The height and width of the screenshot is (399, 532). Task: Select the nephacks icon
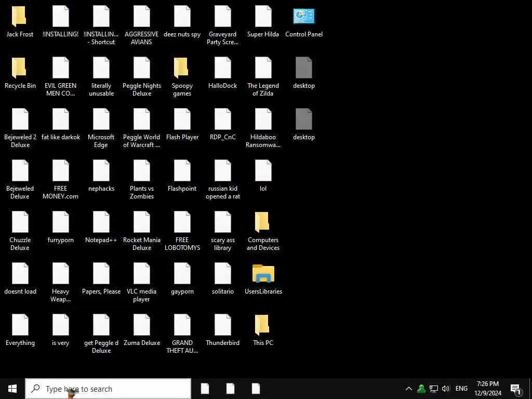101,170
